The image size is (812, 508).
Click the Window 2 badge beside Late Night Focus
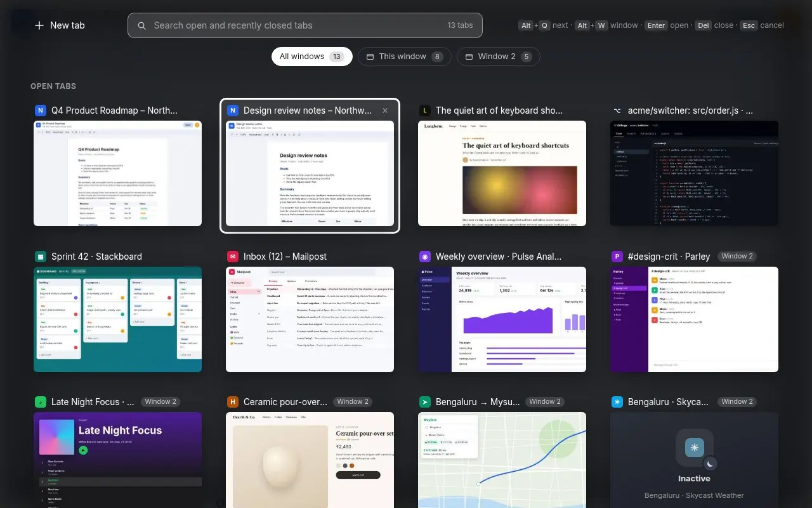click(160, 402)
